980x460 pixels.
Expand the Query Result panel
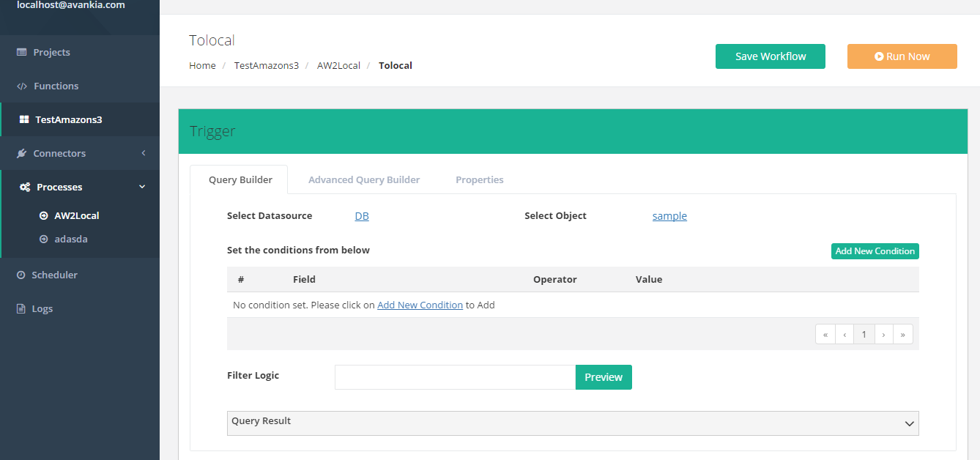pos(909,423)
